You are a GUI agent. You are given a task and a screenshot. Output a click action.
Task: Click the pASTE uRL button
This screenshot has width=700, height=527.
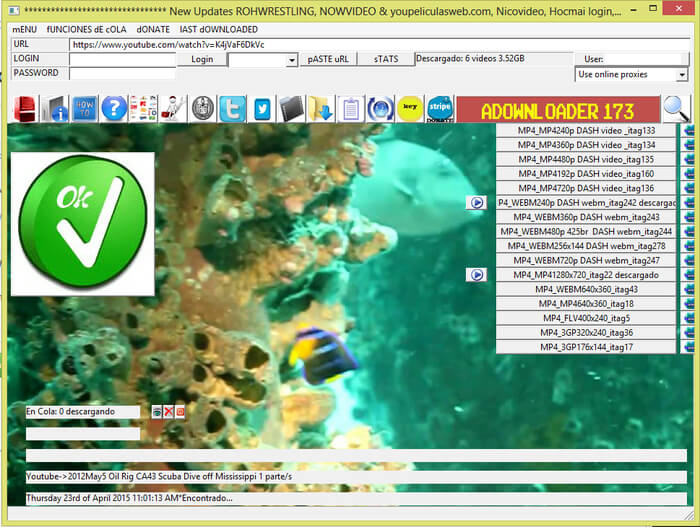(329, 59)
